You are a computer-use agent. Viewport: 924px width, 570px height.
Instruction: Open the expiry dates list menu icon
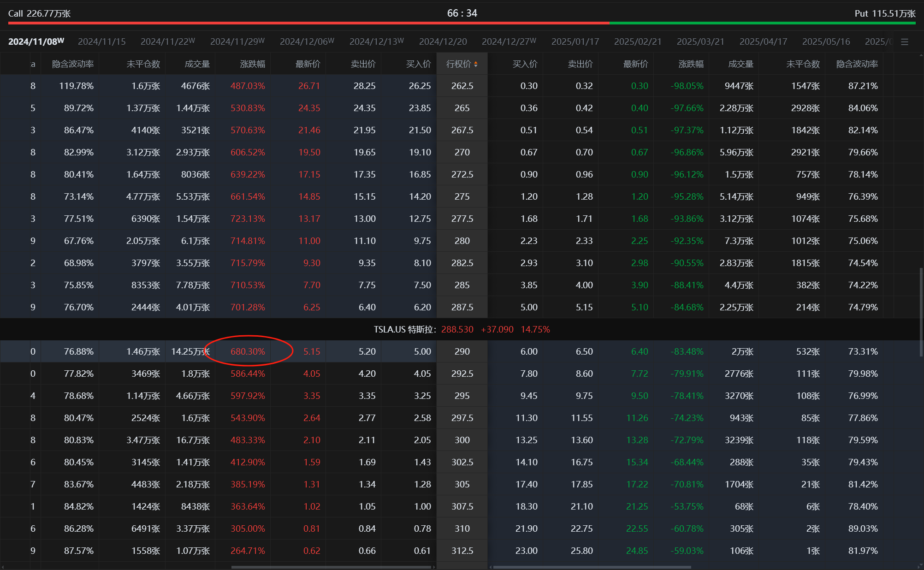pos(905,42)
